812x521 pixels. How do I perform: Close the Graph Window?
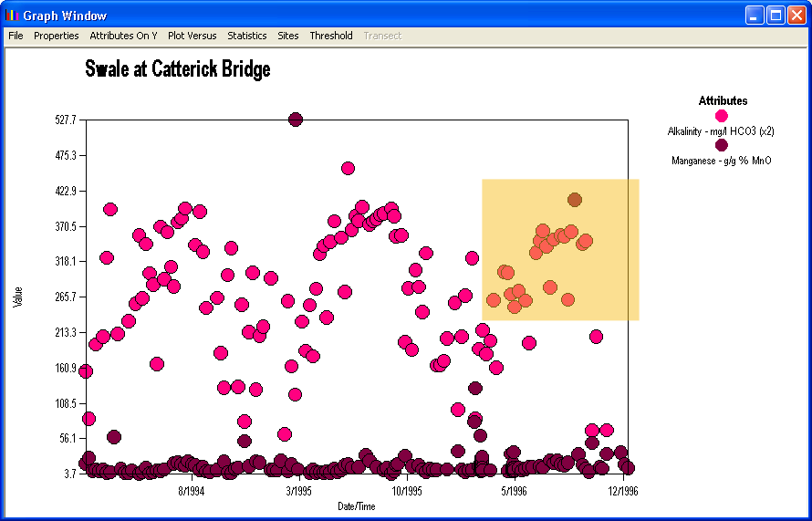796,15
